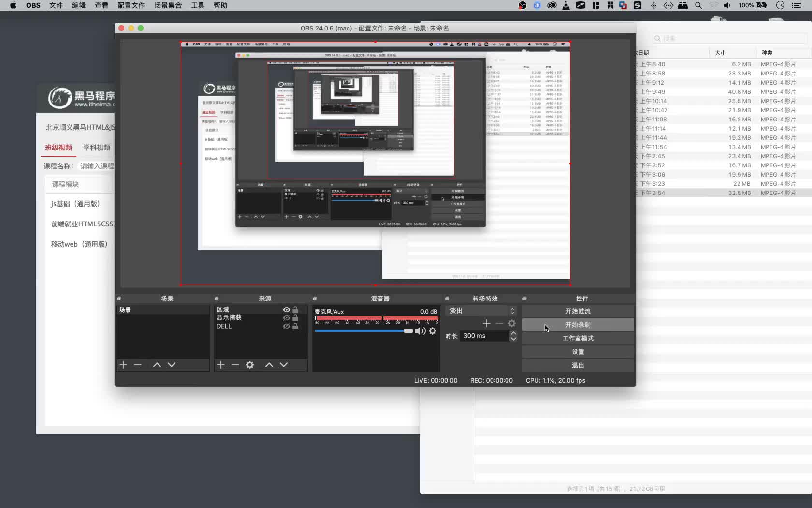Add a transition with plus icon
The image size is (812, 508).
pyautogui.click(x=487, y=323)
